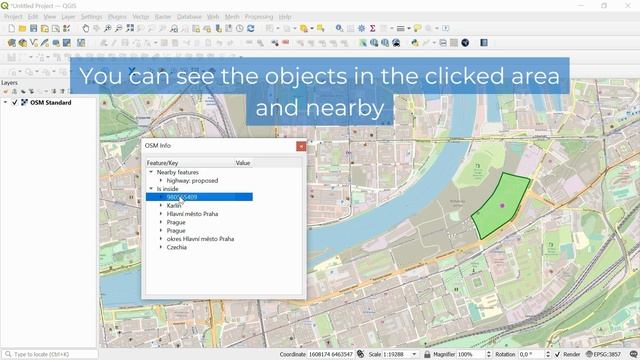Viewport: 640px width, 360px height.
Task: Open the Scale dropdown
Action: coord(414,354)
